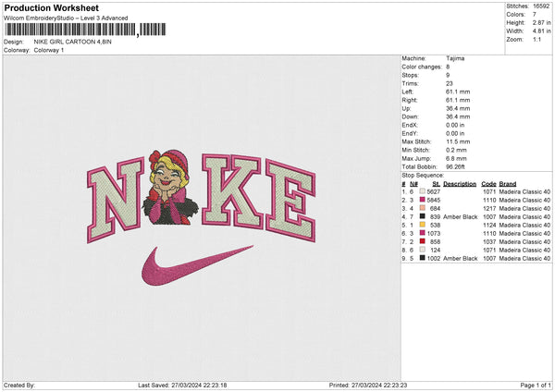
Task: Click the pink swoosh in the design preview
Action: click(x=197, y=265)
